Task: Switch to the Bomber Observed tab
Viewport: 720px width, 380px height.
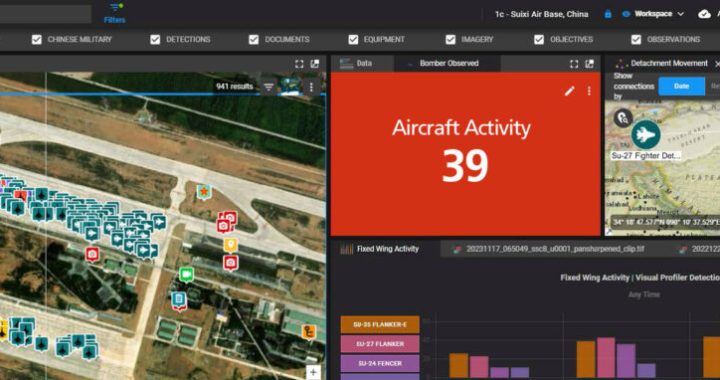Action: (x=449, y=63)
